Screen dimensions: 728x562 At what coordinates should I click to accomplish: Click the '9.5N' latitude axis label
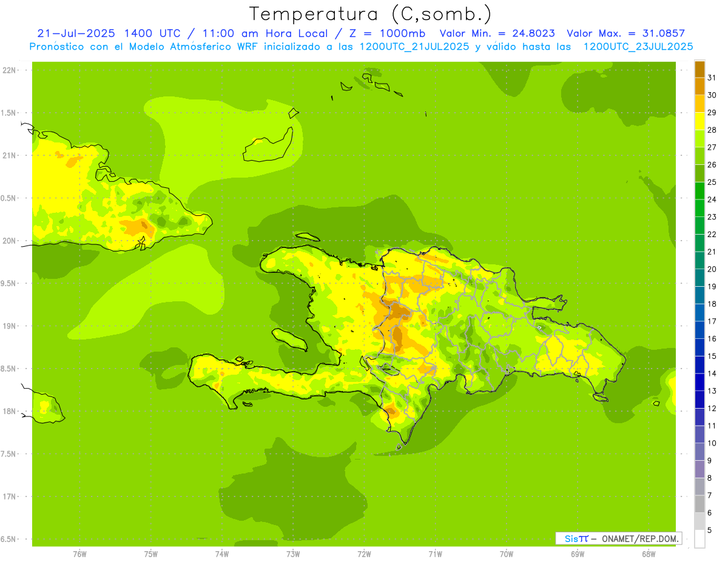pyautogui.click(x=8, y=283)
